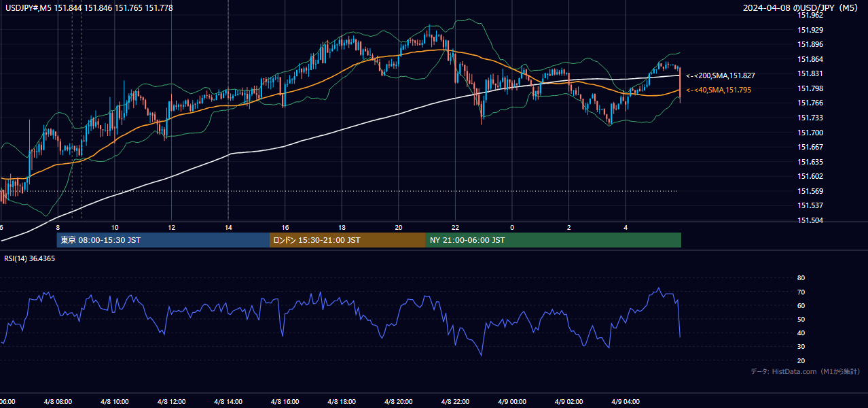
Task: Click RSI scale level 80
Action: [x=801, y=278]
